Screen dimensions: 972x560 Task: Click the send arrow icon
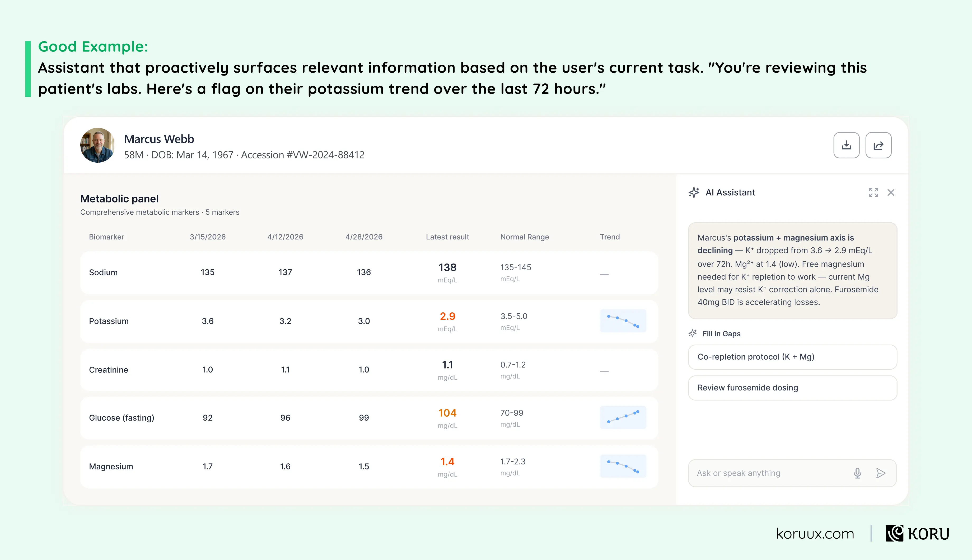tap(881, 473)
